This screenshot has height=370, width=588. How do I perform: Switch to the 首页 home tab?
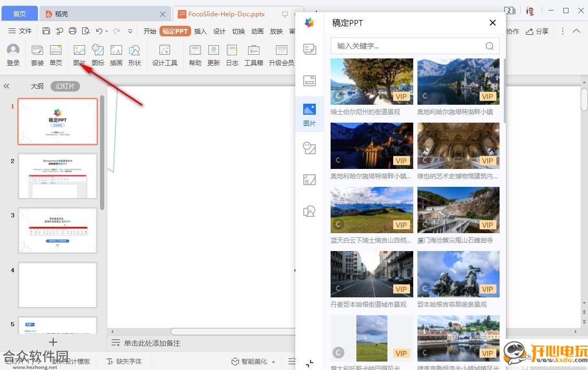click(x=19, y=14)
